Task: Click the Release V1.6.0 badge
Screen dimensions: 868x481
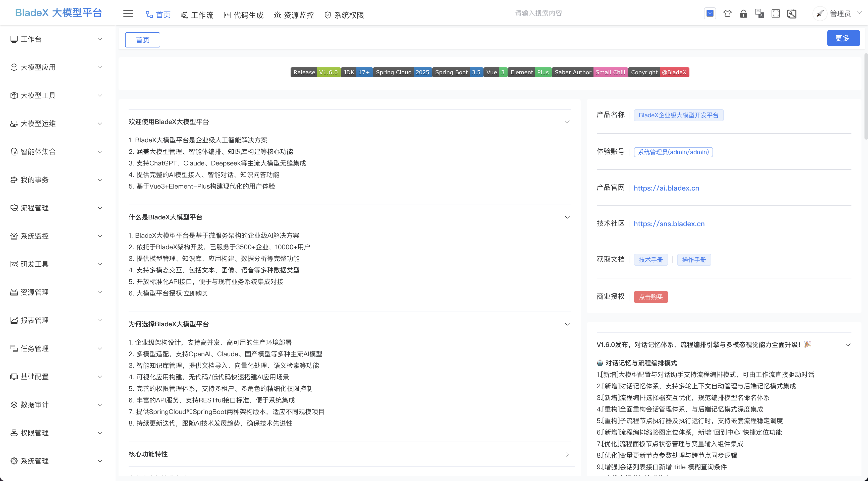Action: coord(315,72)
